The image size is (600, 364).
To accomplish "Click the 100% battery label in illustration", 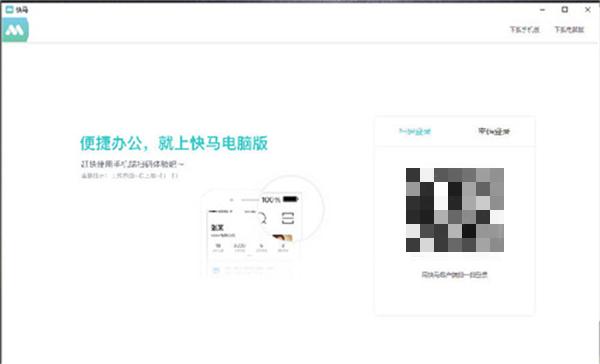I will 271,199.
